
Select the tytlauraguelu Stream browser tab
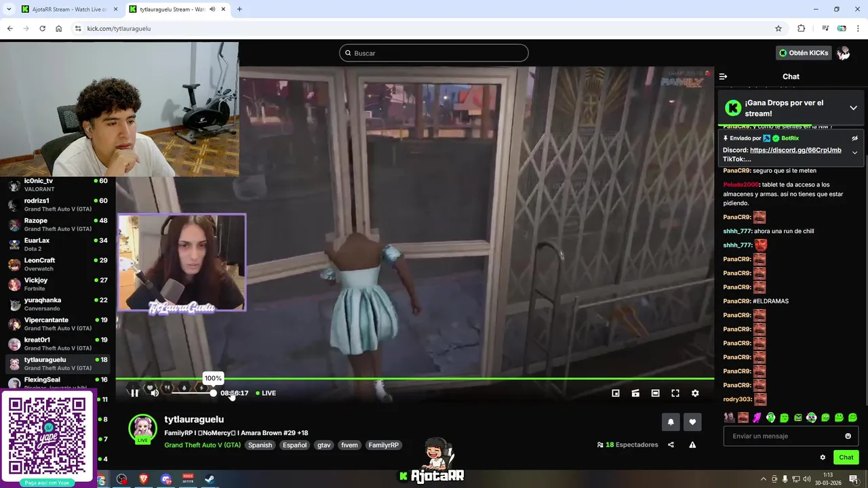[178, 9]
